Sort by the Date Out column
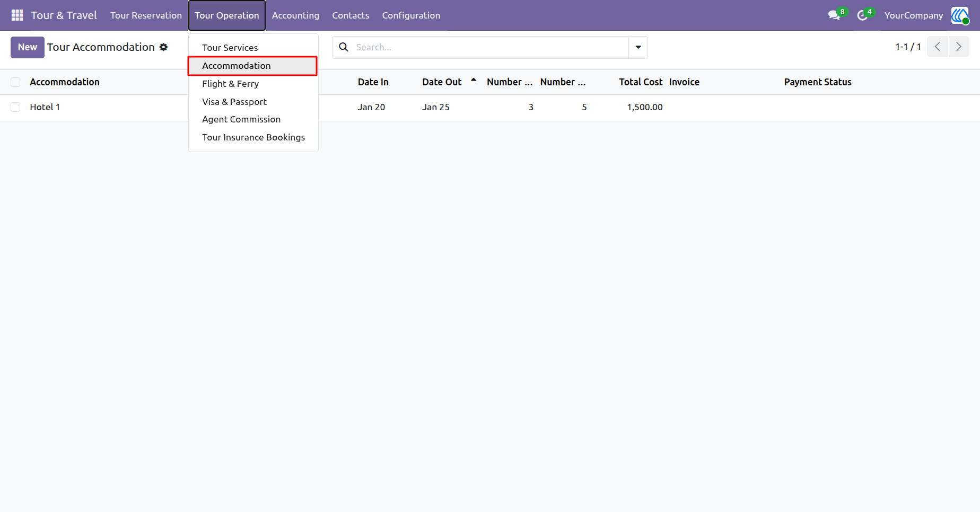The height and width of the screenshot is (512, 980). click(x=442, y=82)
